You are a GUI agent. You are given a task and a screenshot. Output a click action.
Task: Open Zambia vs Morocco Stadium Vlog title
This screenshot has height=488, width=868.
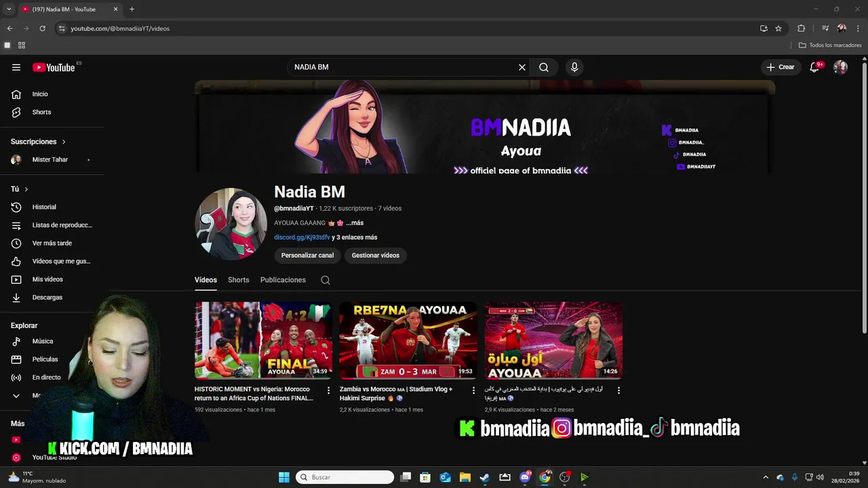[396, 394]
